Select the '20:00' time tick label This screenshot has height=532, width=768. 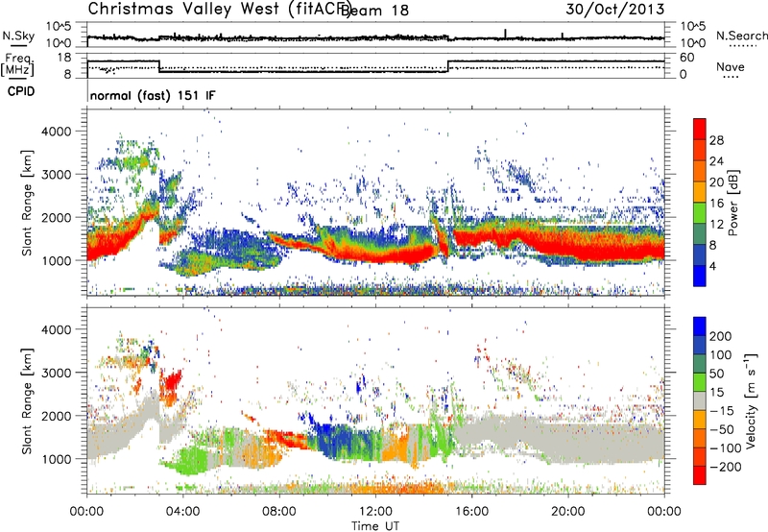tap(567, 512)
